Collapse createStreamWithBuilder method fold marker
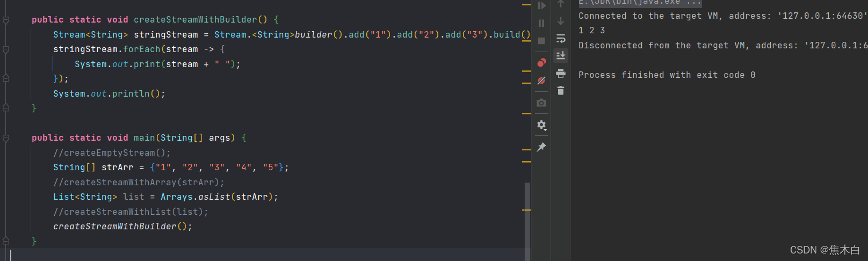The image size is (868, 261). [6, 20]
